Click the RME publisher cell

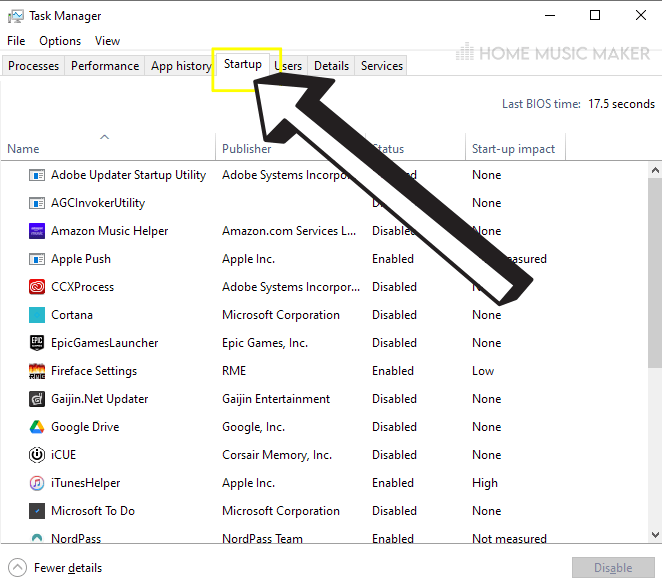tap(234, 371)
